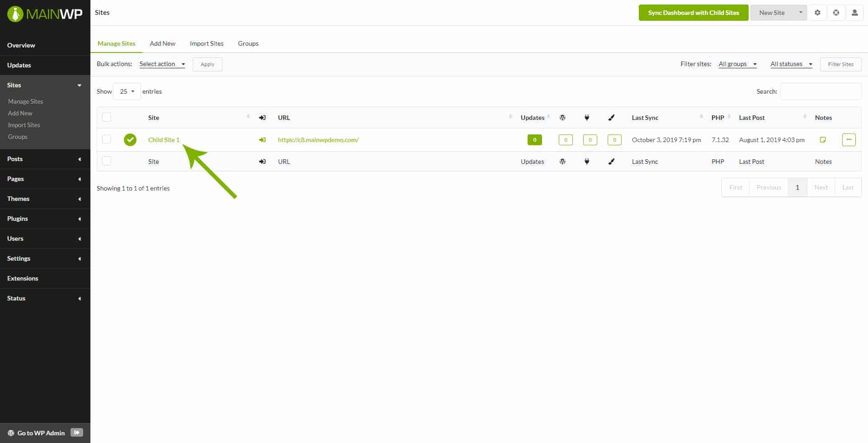Tick the select-all checkbox in table footer
868x443 pixels.
click(107, 161)
